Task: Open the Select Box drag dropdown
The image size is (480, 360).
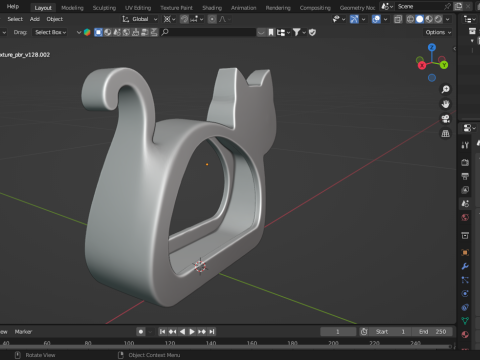Action: [x=50, y=32]
